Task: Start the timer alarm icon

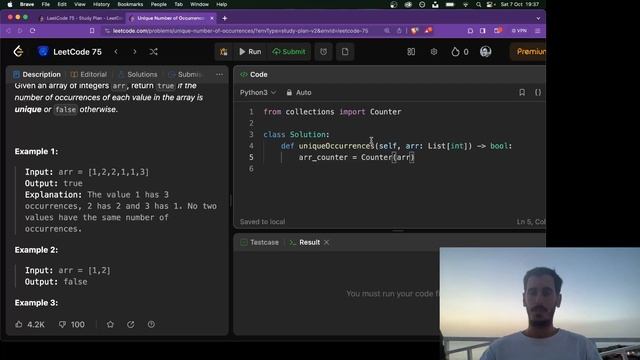Action: click(x=323, y=52)
